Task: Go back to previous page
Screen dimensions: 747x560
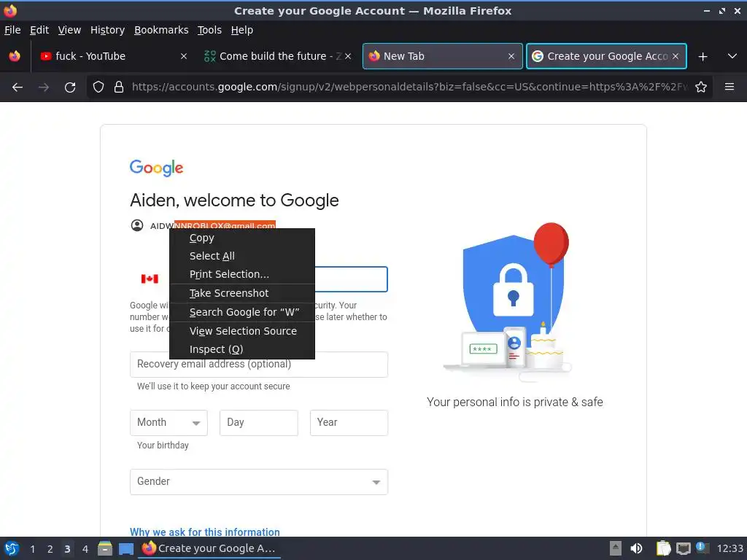Action: pos(18,87)
